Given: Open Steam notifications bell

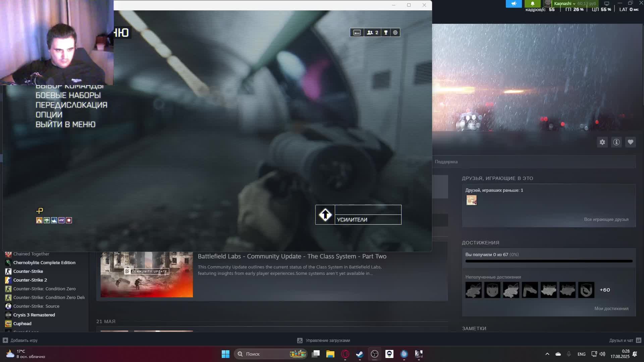Looking at the screenshot, I should pos(532,4).
